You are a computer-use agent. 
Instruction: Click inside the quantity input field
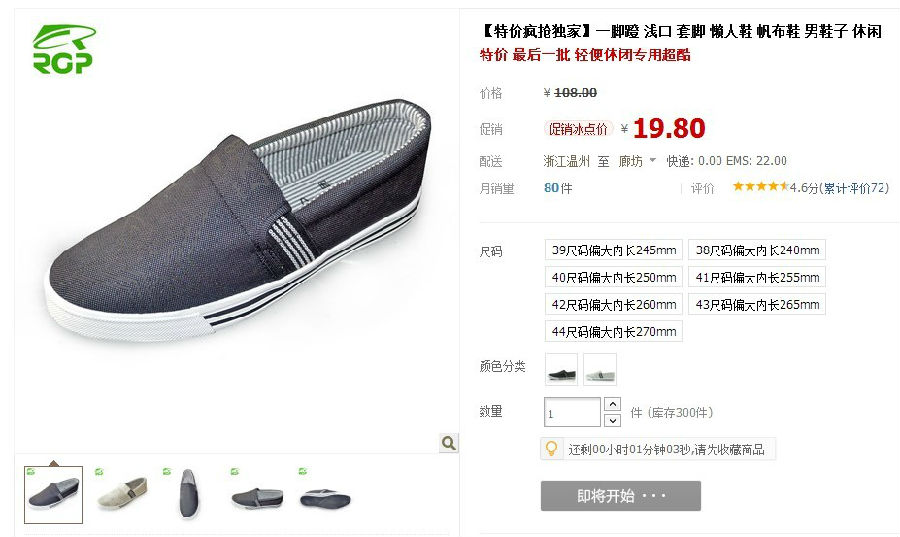pos(572,413)
